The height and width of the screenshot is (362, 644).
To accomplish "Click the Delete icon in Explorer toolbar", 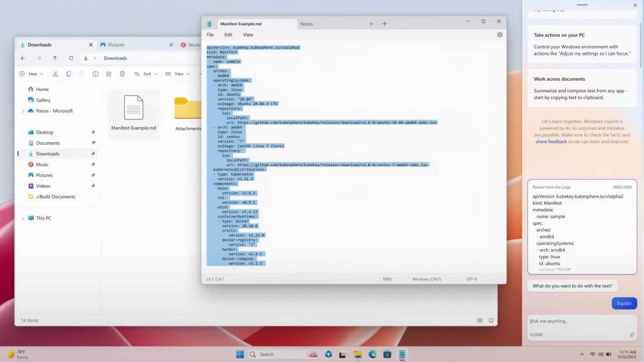I will pyautogui.click(x=122, y=73).
